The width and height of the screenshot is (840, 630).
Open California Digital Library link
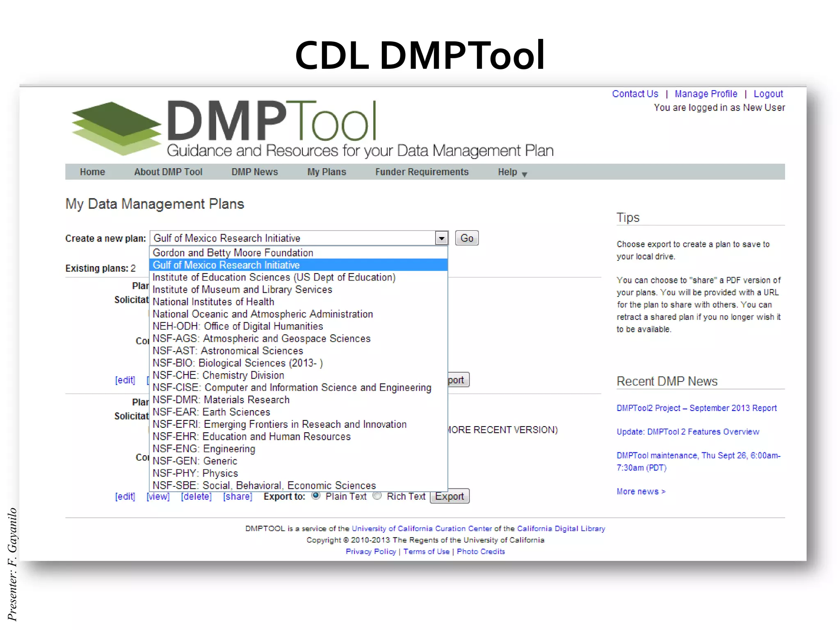561,529
